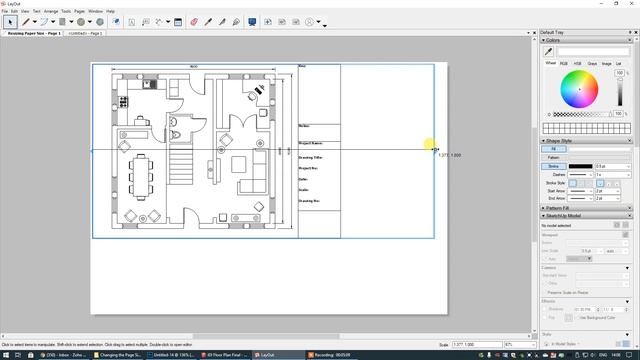This screenshot has height=360, width=640.
Task: Click the Scale input field in status bar
Action: point(477,345)
